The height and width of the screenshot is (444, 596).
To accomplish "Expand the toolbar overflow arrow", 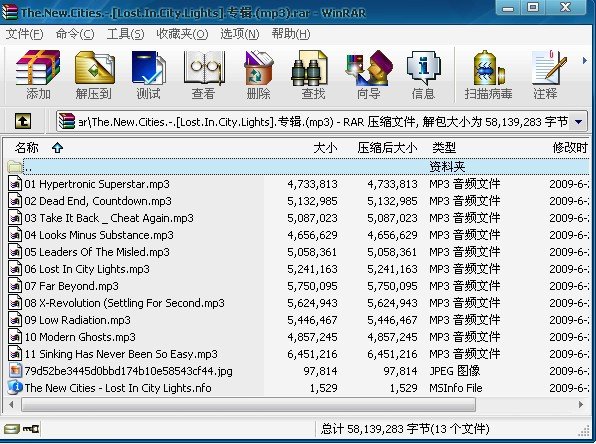I will 585,60.
